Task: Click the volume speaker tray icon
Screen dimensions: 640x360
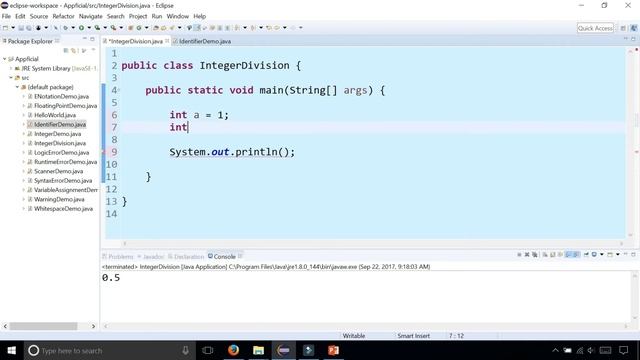Action: [x=591, y=350]
